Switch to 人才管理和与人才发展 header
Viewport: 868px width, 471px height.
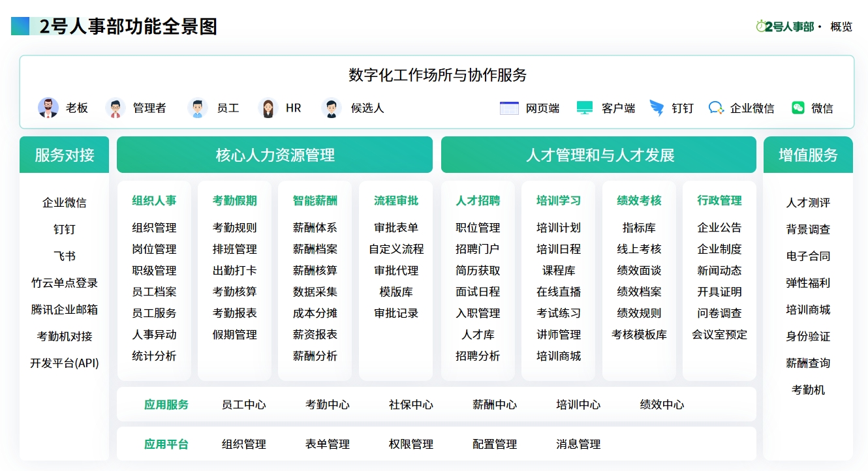click(x=598, y=155)
